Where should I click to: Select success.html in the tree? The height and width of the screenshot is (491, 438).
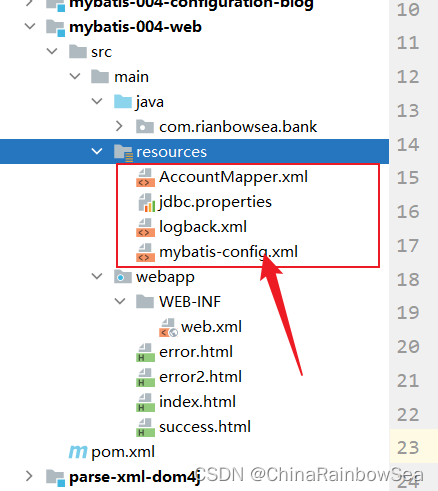point(205,427)
